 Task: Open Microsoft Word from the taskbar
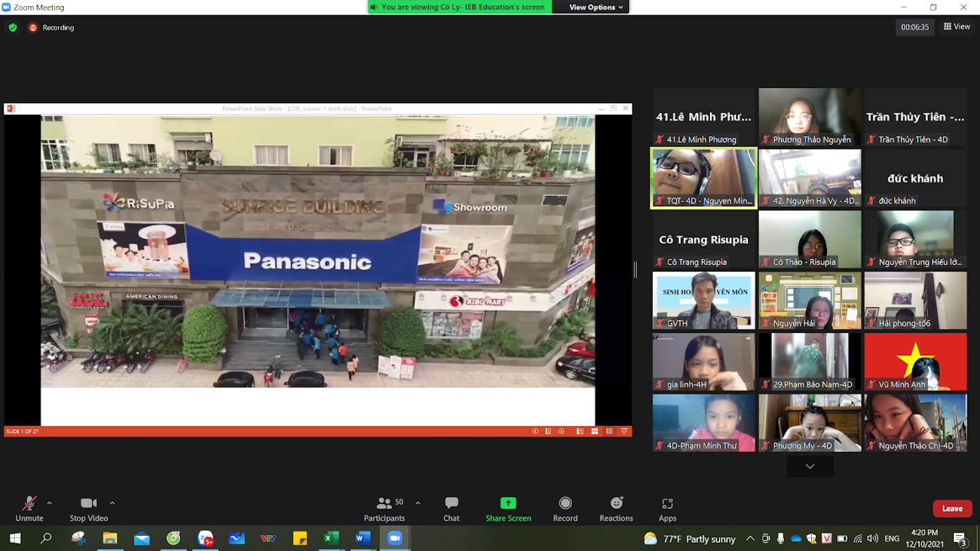click(363, 538)
